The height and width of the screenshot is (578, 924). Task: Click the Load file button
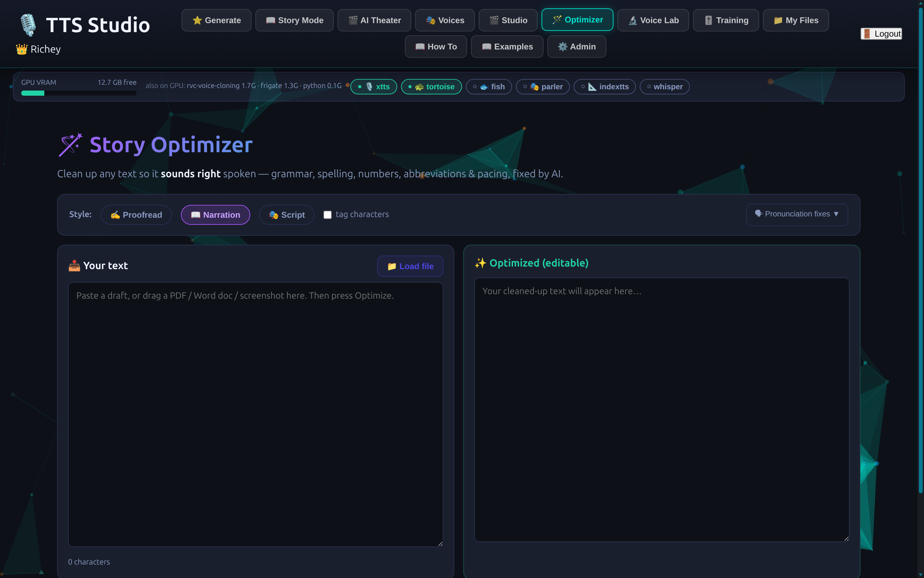pyautogui.click(x=410, y=266)
